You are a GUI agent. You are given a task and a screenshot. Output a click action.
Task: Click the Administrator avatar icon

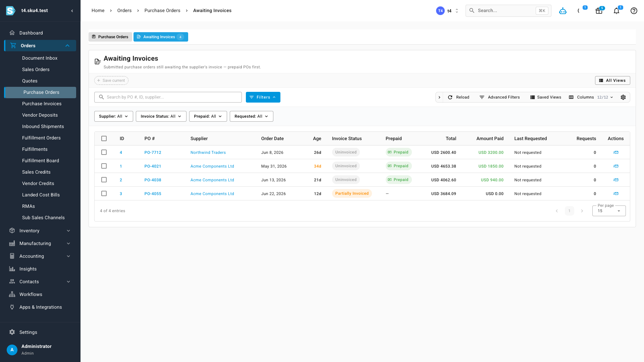coord(12,350)
